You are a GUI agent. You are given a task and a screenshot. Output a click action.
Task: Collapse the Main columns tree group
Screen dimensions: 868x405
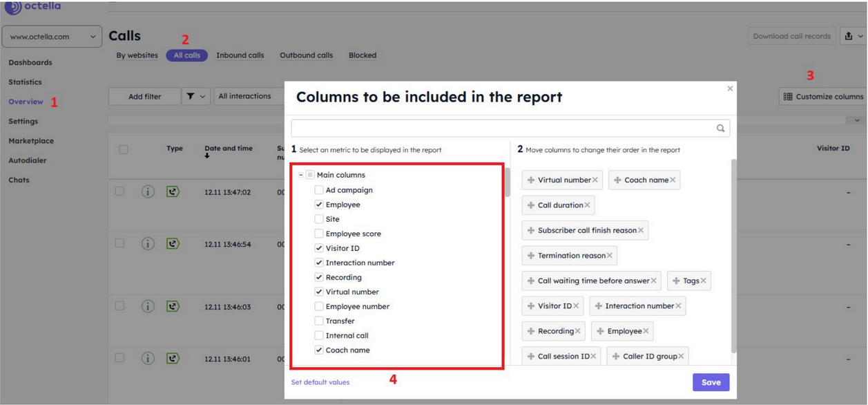301,175
